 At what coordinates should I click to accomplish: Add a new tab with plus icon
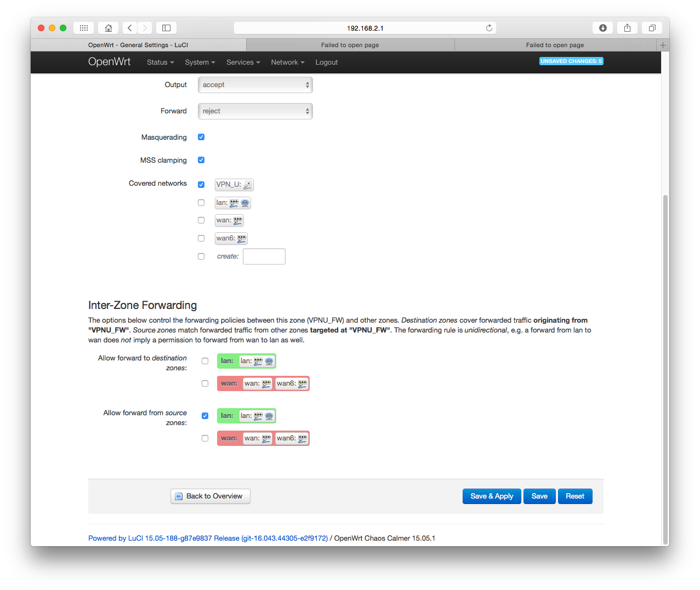click(663, 45)
